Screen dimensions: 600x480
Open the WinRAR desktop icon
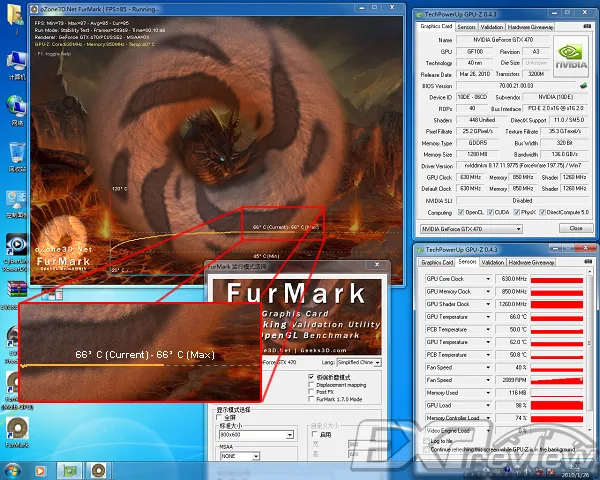click(16, 286)
